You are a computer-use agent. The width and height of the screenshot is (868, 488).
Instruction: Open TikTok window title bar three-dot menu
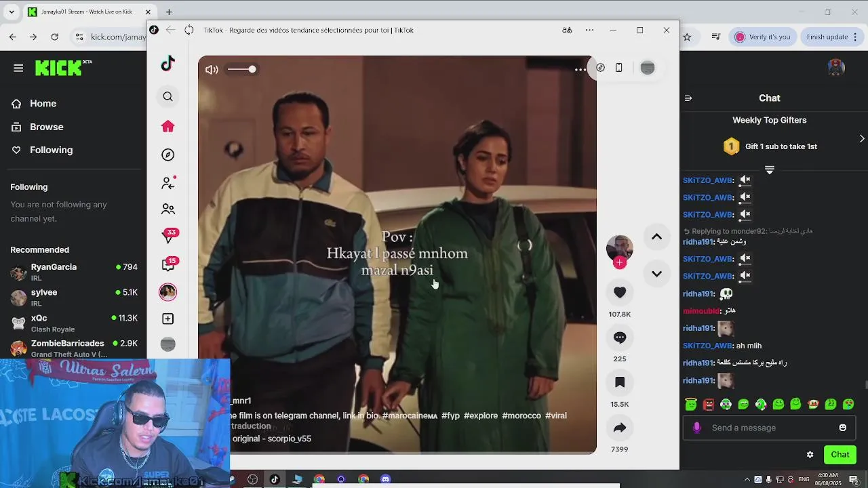coord(589,30)
